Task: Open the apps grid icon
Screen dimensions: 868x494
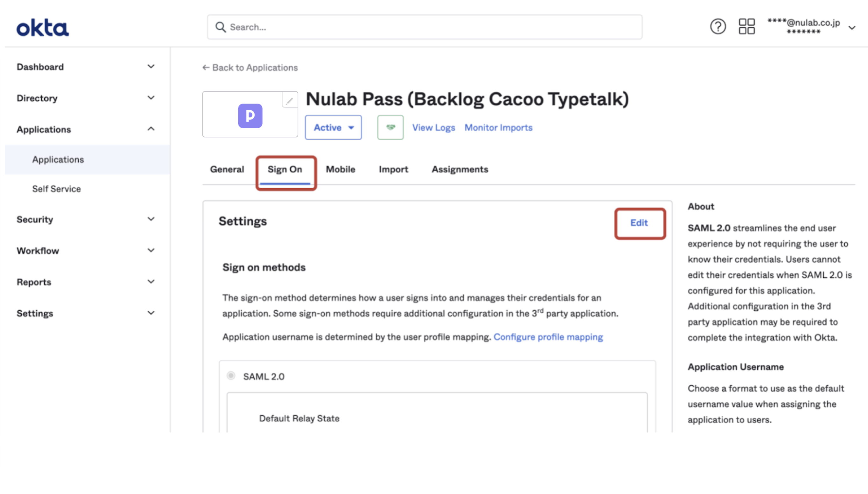Action: pos(746,26)
